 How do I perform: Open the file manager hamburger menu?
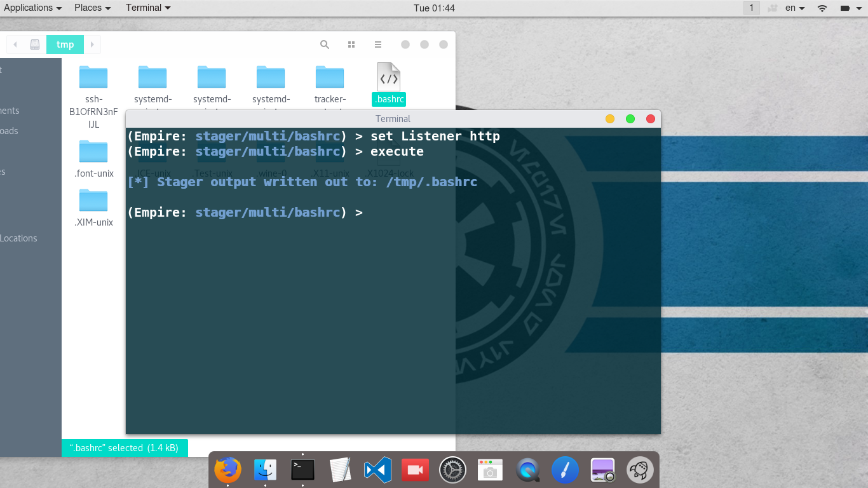pyautogui.click(x=378, y=44)
